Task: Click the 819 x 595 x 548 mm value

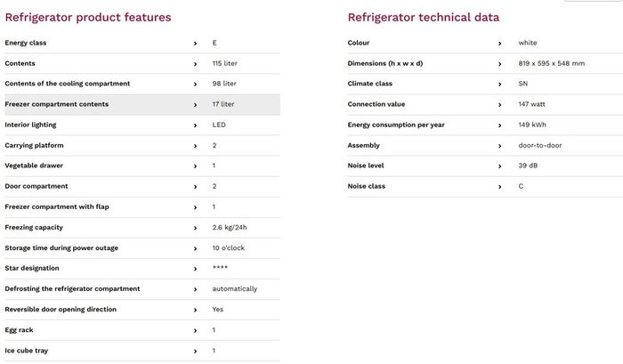Action: (x=551, y=63)
